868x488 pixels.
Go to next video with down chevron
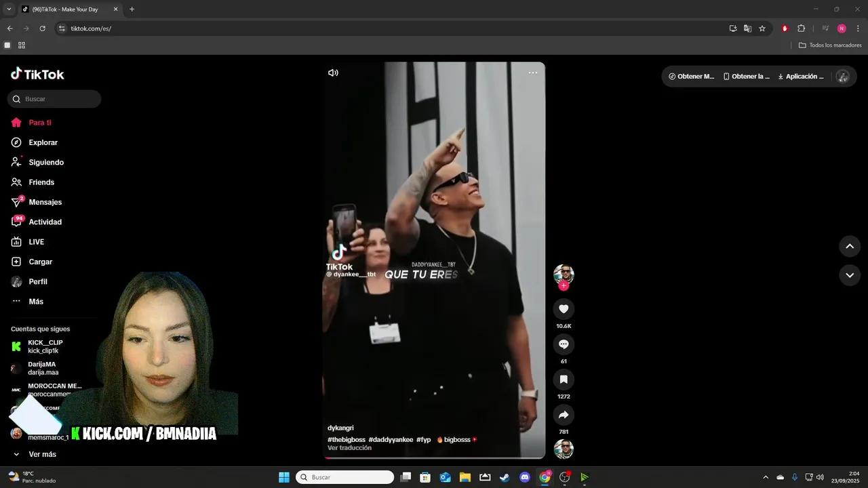tap(850, 274)
